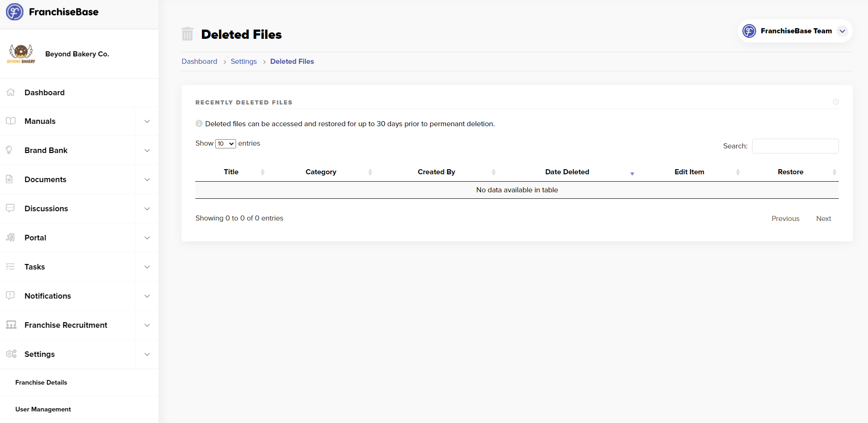Open the FranchiseBase Team account dropdown
This screenshot has height=423, width=868.
842,31
